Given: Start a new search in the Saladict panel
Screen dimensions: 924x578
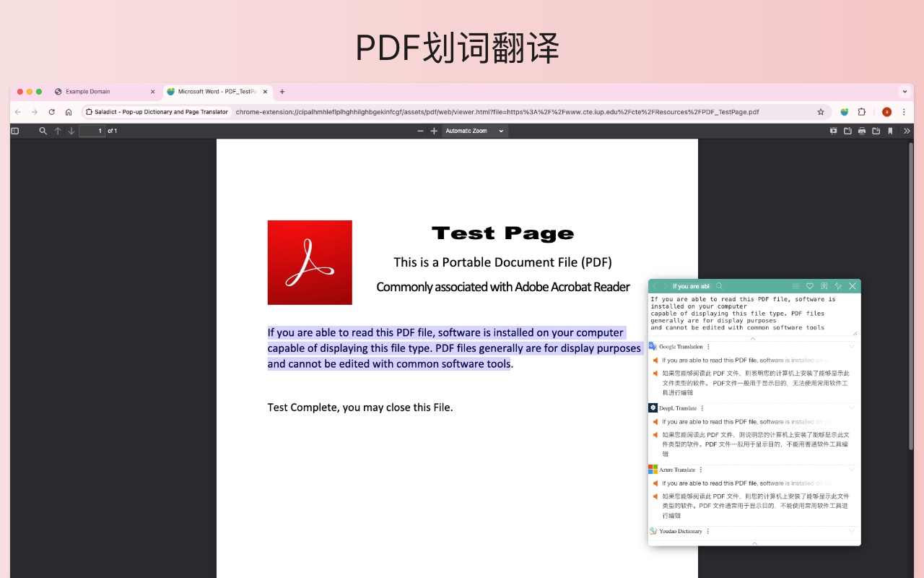Looking at the screenshot, I should click(719, 285).
